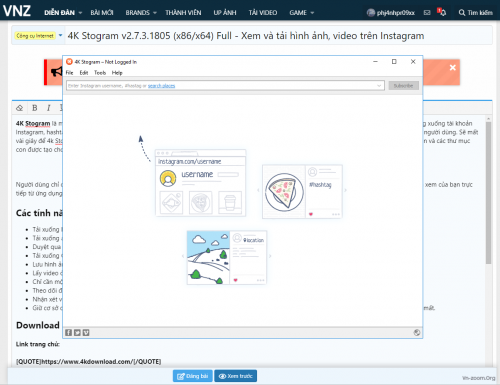500x385 pixels.
Task: Click the Xem trước preview button
Action: pyautogui.click(x=235, y=376)
